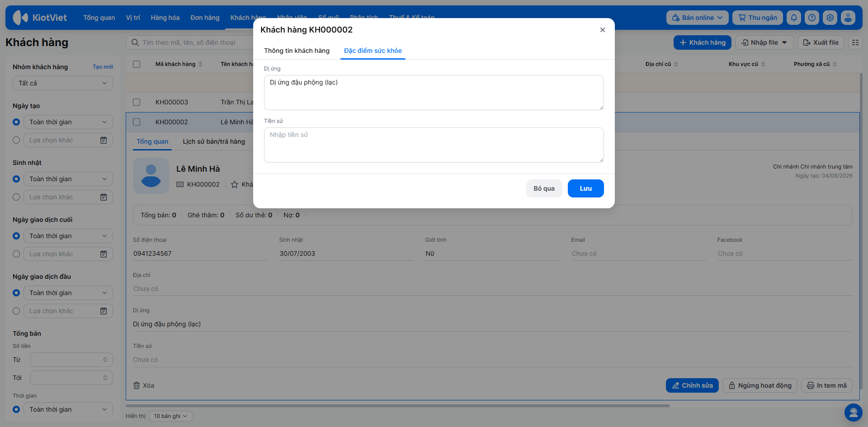Select Lựa chọn khác radio under Ngày giao dịch đầu
Viewport: 868px width, 427px height.
click(x=16, y=311)
